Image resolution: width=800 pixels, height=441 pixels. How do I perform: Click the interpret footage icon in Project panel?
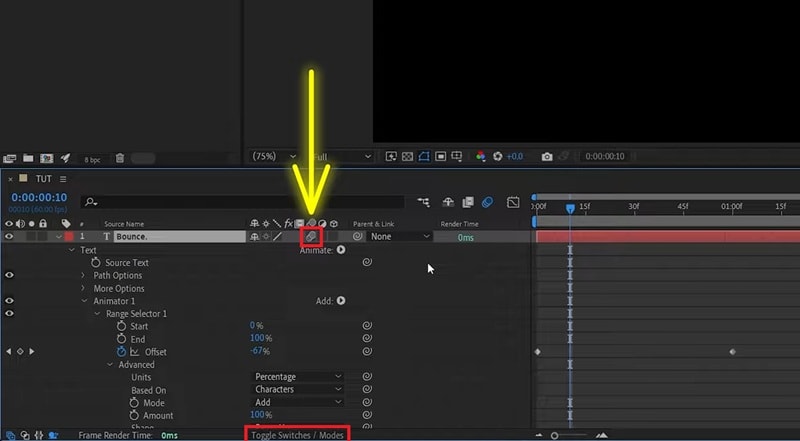pos(10,158)
